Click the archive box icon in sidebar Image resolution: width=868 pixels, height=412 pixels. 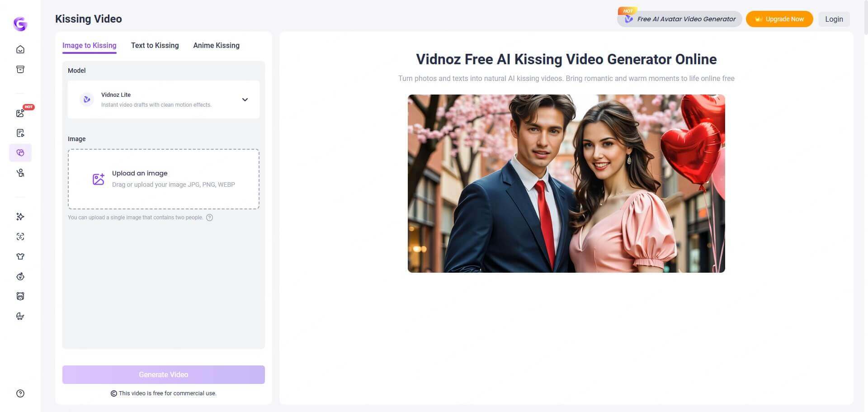click(x=20, y=69)
